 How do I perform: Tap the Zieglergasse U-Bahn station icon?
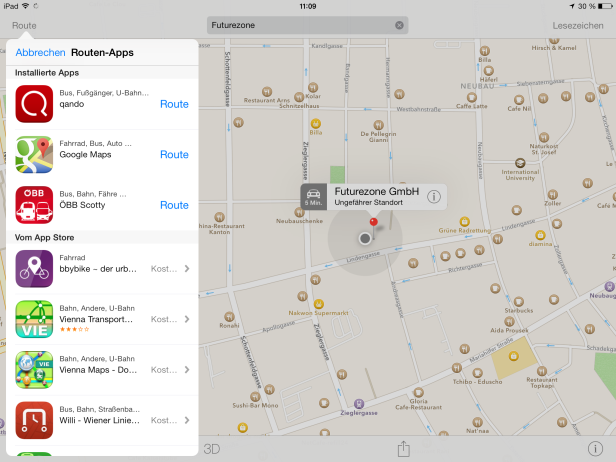(359, 403)
